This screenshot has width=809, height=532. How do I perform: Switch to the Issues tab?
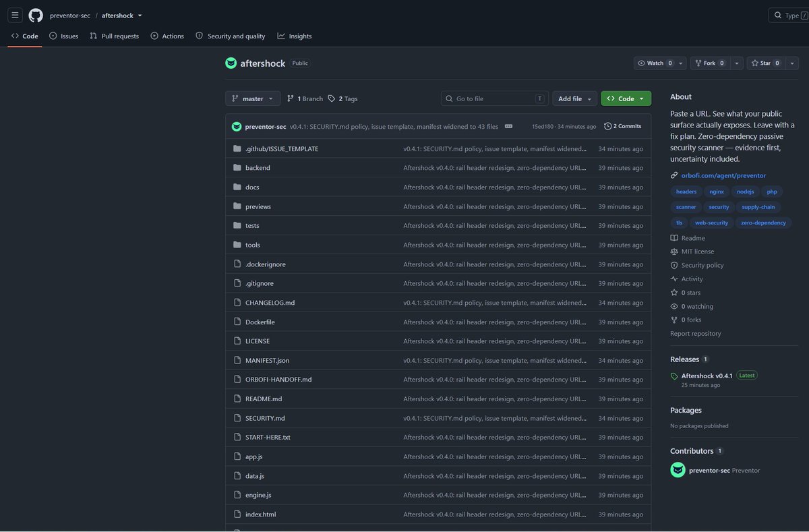[64, 36]
